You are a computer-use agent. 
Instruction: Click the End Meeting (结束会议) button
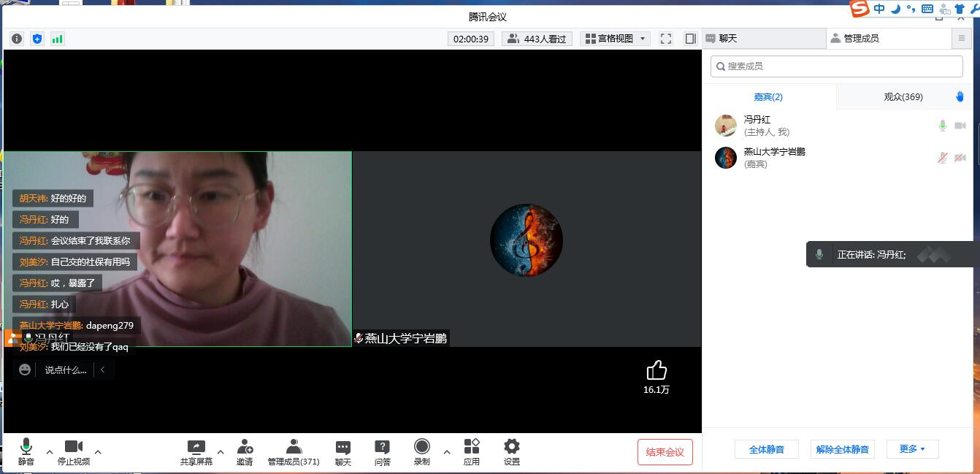click(665, 452)
